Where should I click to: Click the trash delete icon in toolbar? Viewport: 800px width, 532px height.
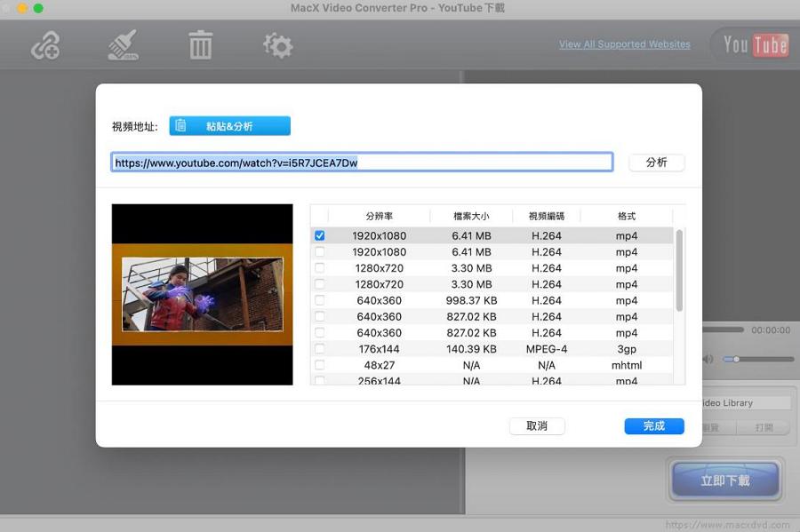(201, 45)
